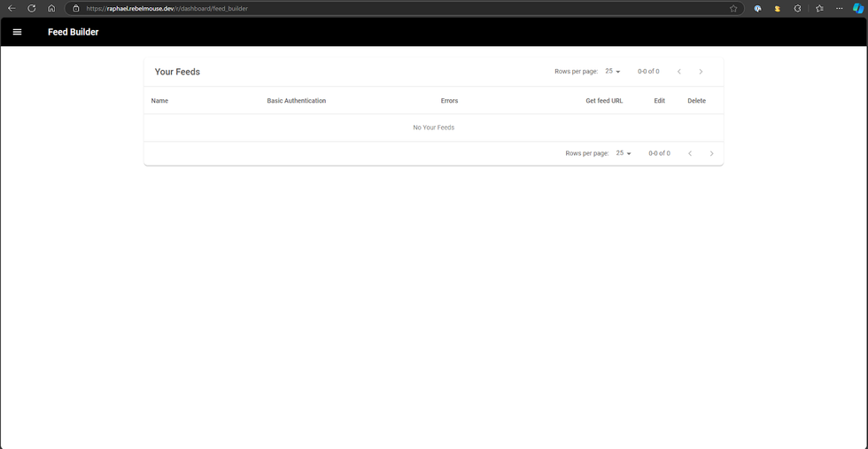This screenshot has width=868, height=449.
Task: Expand the top Rows per page dropdown
Action: [613, 72]
